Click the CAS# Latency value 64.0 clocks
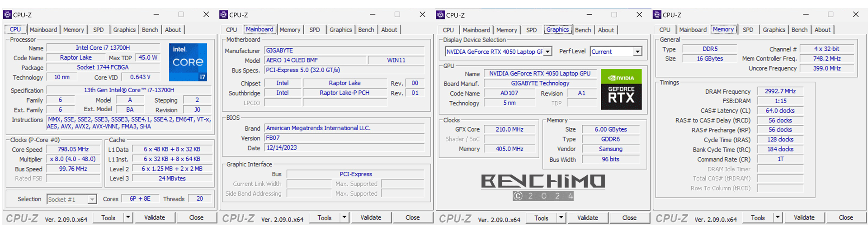Image resolution: width=868 pixels, height=231 pixels. coord(780,111)
